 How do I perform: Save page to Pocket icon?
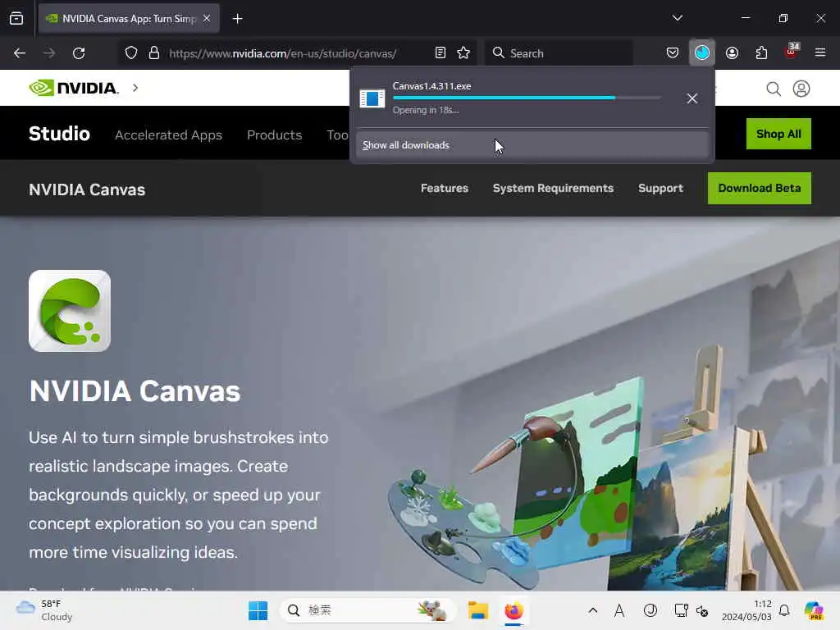673,52
